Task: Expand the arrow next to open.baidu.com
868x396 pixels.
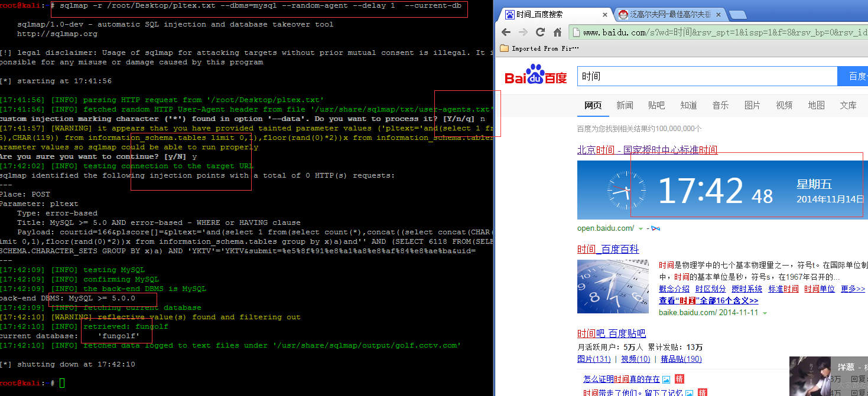Action: click(641, 228)
